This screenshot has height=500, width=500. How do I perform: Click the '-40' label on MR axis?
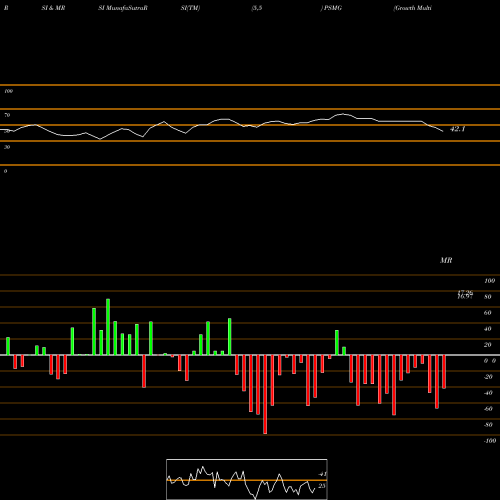click(x=488, y=393)
